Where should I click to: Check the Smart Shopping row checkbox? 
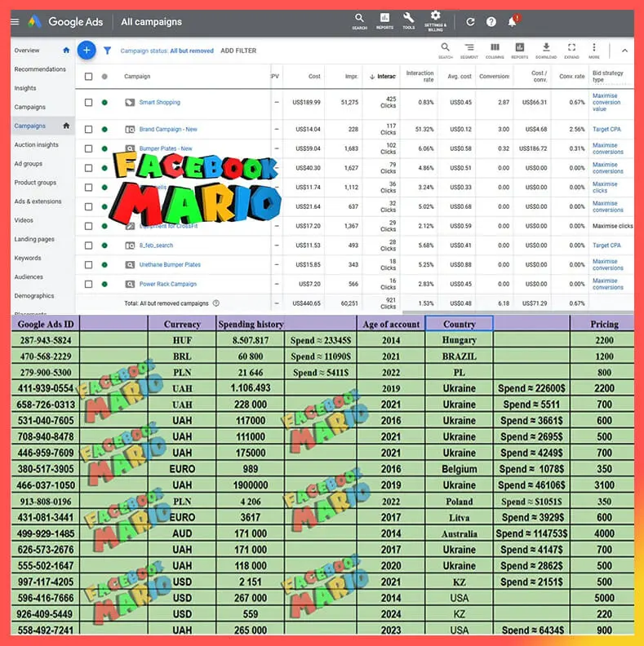pos(88,102)
